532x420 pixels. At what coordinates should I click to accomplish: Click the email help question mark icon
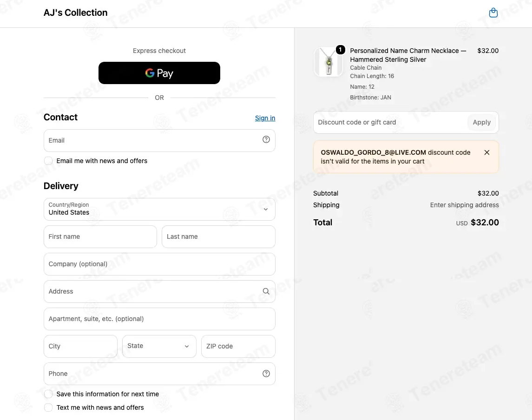point(266,139)
